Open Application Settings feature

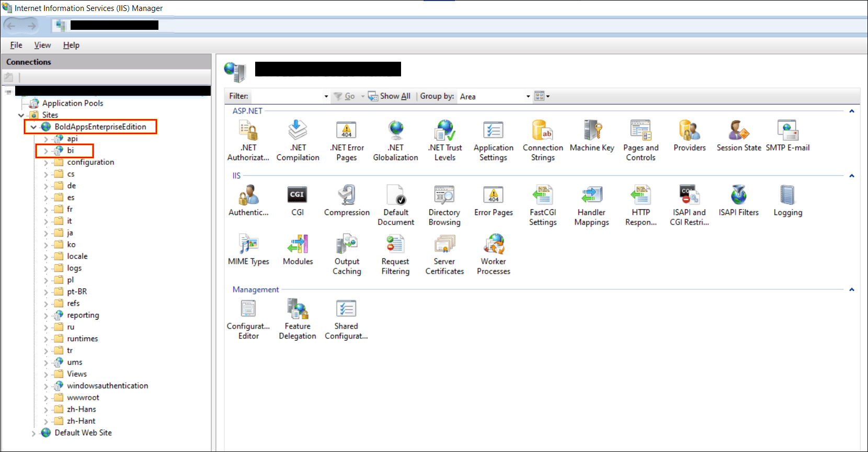point(494,140)
